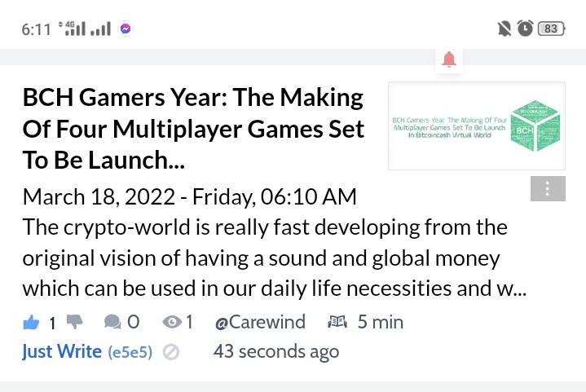The image size is (586, 392).
Task: Open the BCH Gamers Year article title
Action: [x=193, y=129]
